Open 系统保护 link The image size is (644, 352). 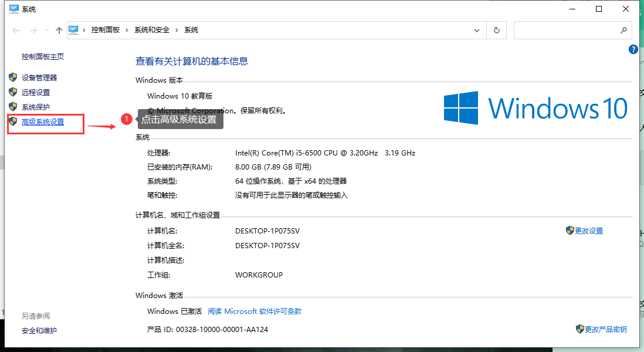pyautogui.click(x=36, y=107)
